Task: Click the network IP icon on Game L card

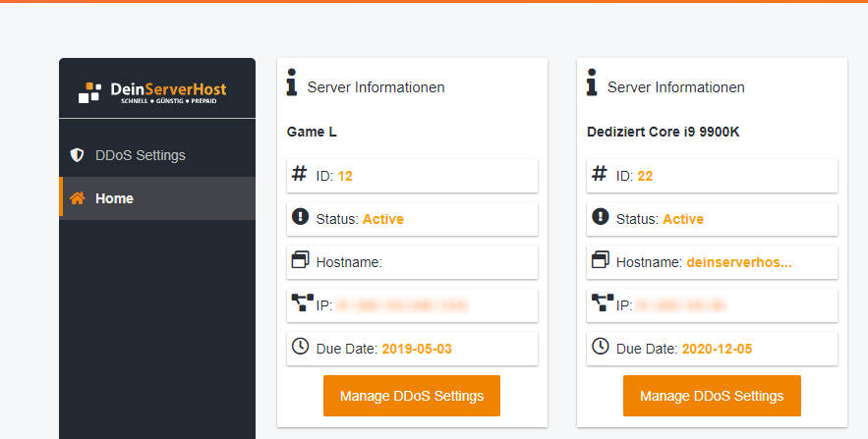Action: (x=301, y=303)
